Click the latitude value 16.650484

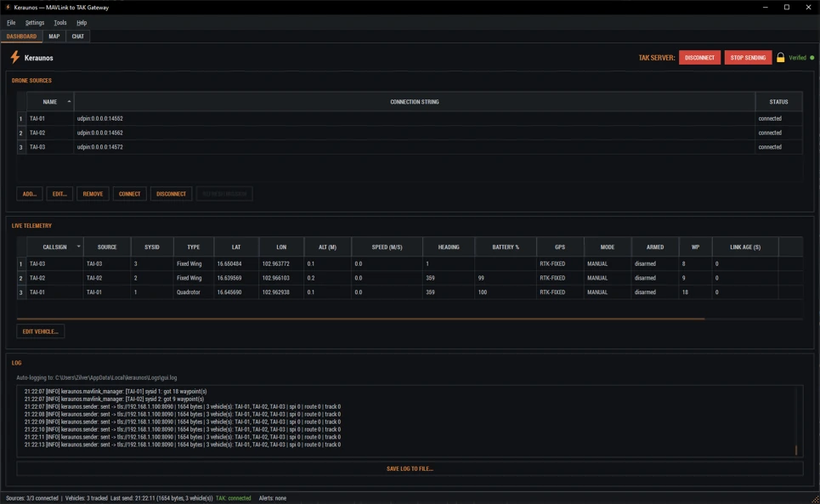229,264
